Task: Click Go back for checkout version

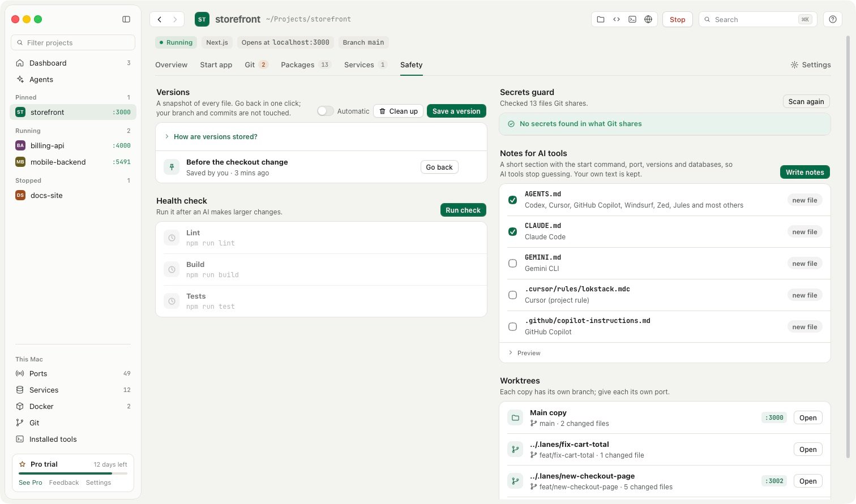Action: pos(439,167)
